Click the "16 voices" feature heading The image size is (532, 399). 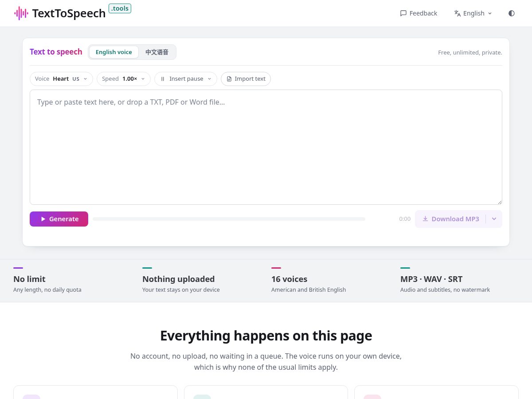pyautogui.click(x=289, y=279)
